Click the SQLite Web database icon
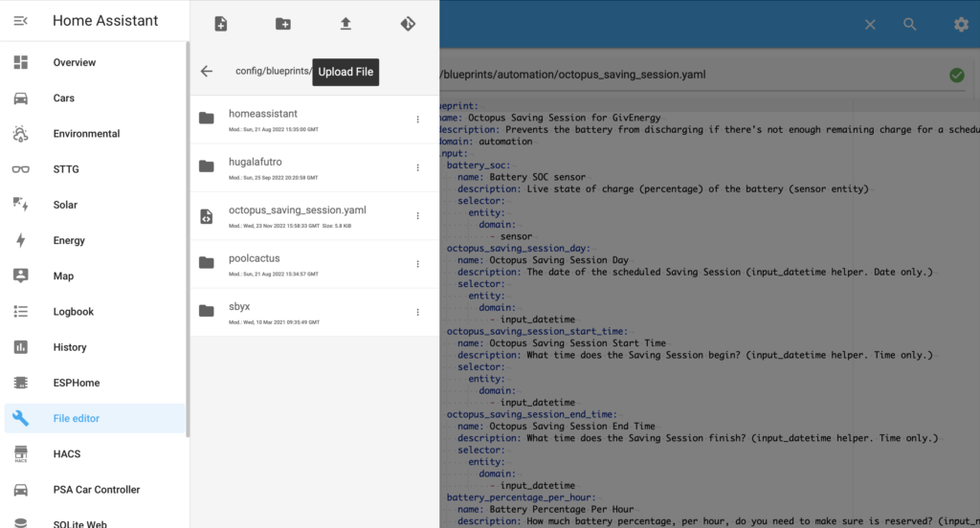Screen dimensions: 980x528 pos(21,523)
